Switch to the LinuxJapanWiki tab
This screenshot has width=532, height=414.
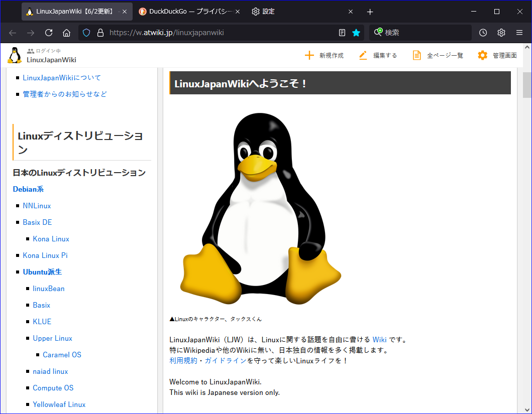(77, 12)
